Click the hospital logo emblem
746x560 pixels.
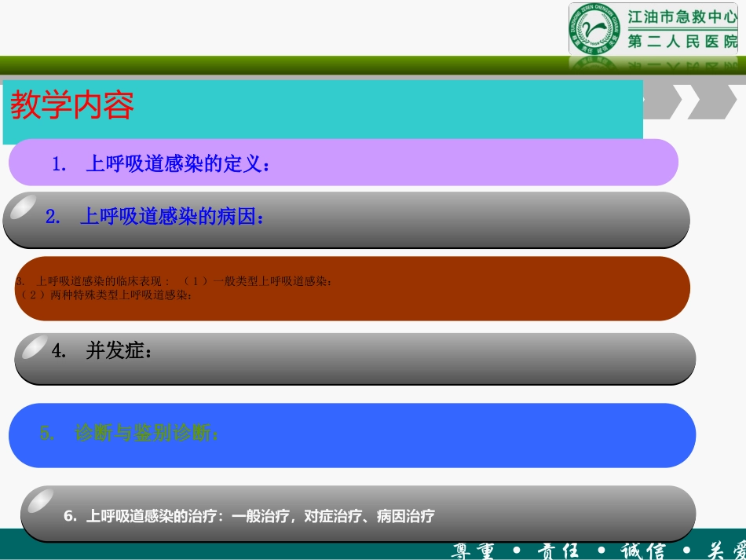[594, 28]
